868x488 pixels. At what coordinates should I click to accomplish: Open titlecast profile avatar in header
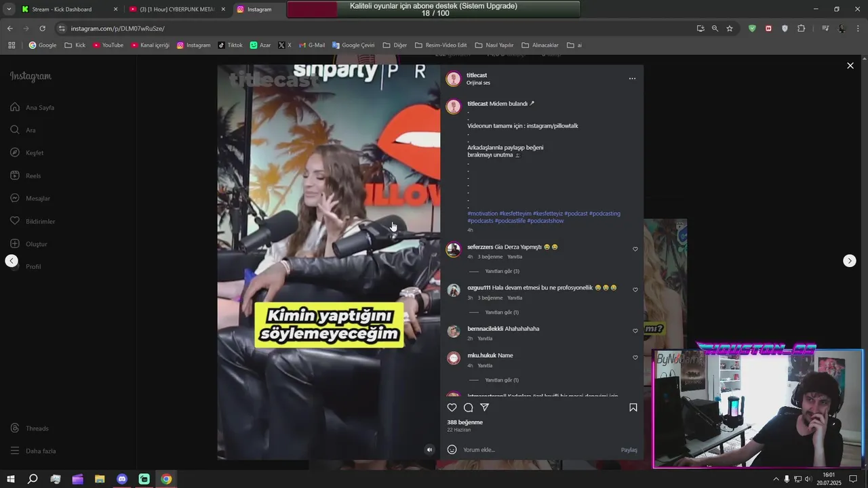(x=454, y=79)
